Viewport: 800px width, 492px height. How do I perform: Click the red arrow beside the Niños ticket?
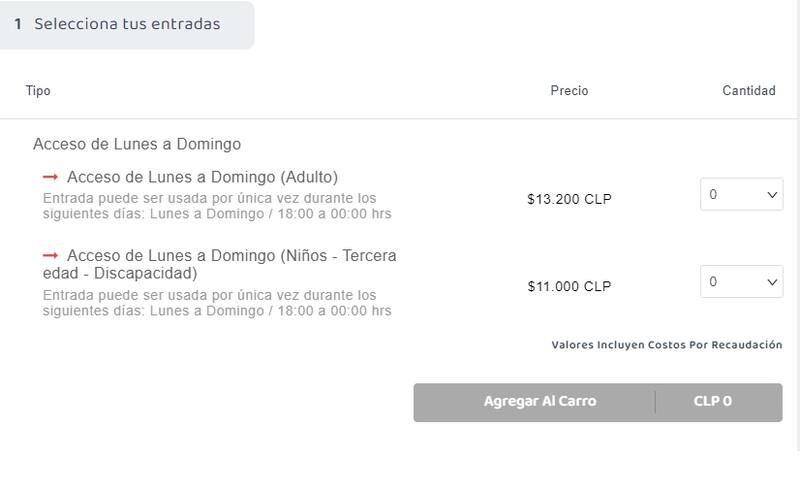pos(50,255)
